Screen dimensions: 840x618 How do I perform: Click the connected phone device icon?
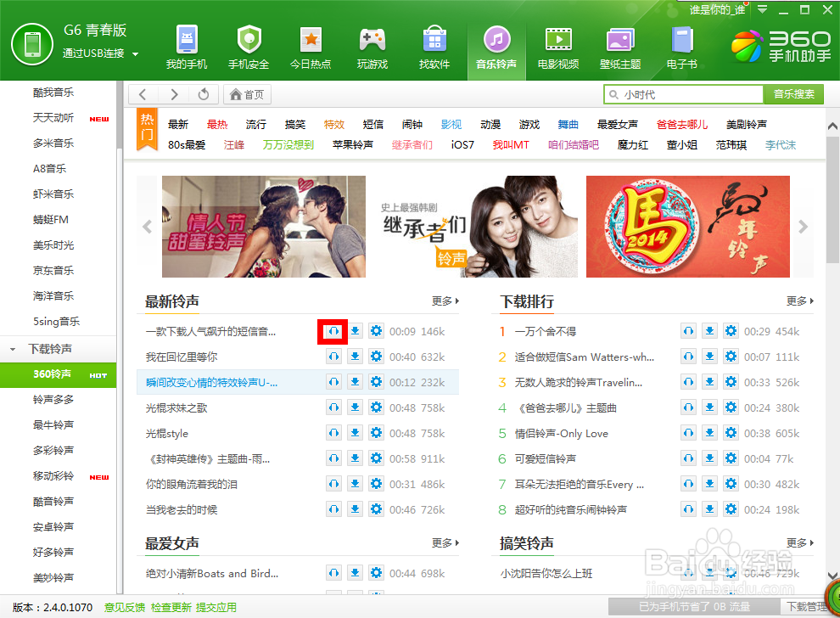pyautogui.click(x=32, y=44)
